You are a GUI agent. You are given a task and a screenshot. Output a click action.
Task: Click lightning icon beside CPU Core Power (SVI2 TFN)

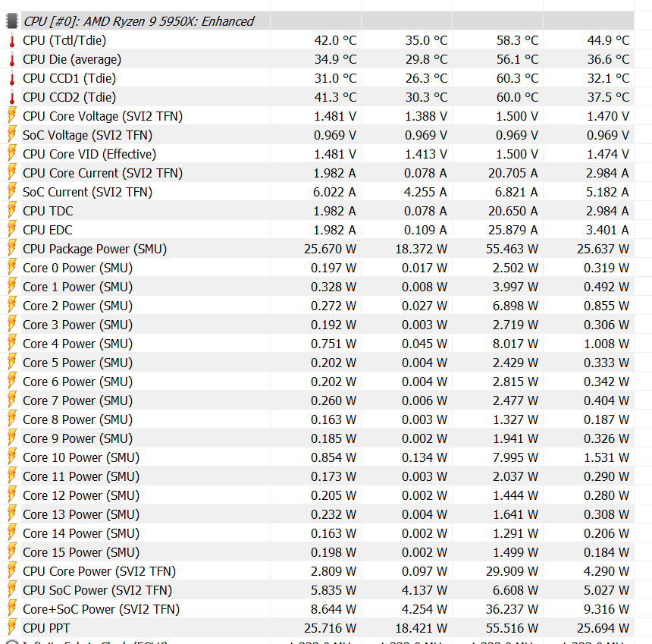coord(12,571)
